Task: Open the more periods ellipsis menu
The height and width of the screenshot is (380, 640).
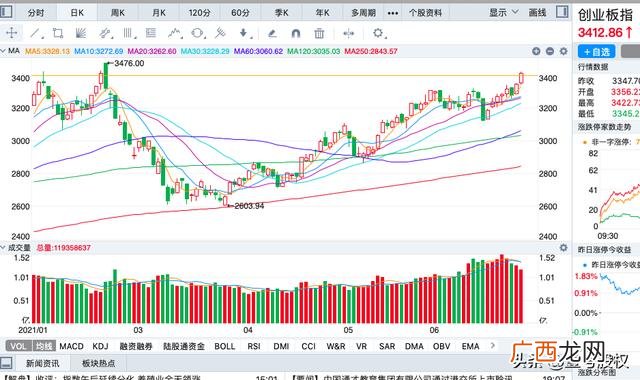Action: click(393, 13)
